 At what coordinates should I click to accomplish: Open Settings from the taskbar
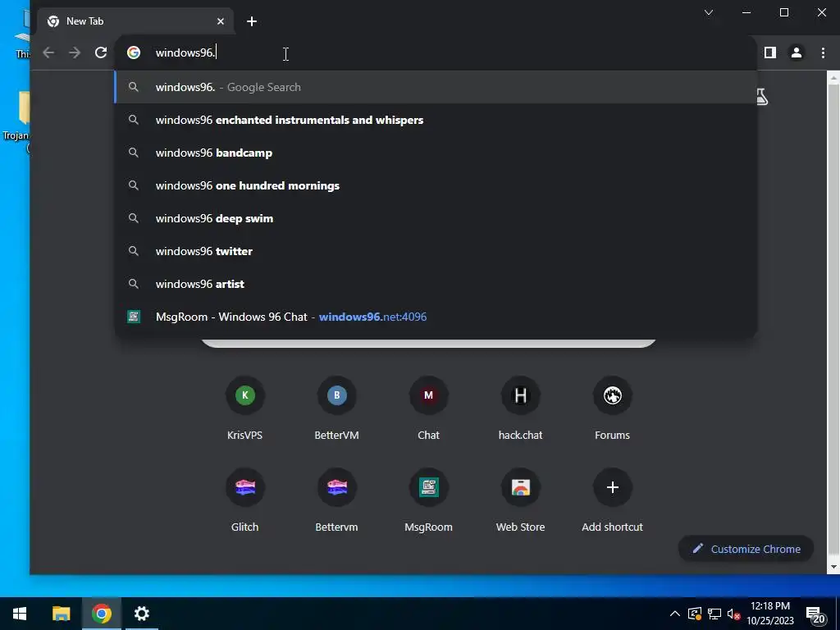(141, 614)
